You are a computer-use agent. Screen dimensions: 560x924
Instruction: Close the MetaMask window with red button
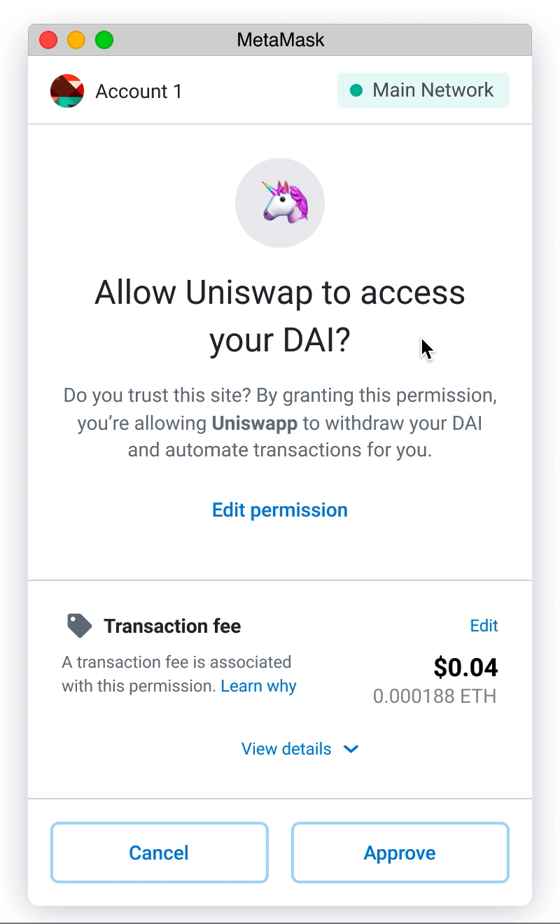click(x=48, y=40)
